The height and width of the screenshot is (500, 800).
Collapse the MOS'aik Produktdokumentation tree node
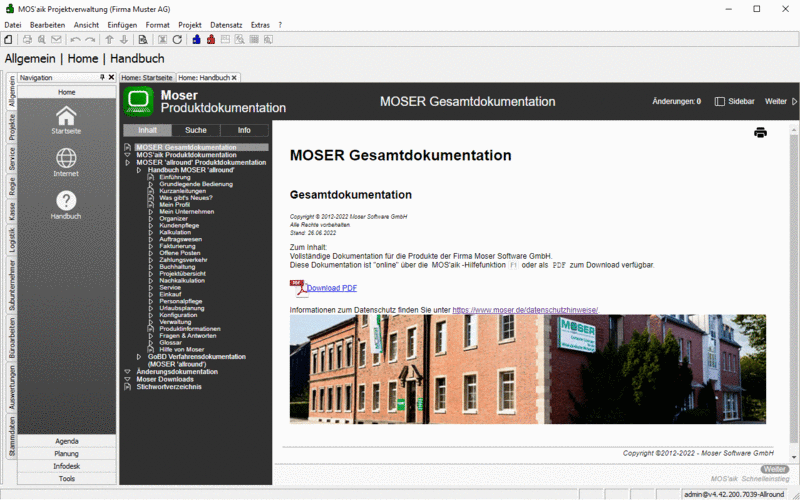click(128, 155)
